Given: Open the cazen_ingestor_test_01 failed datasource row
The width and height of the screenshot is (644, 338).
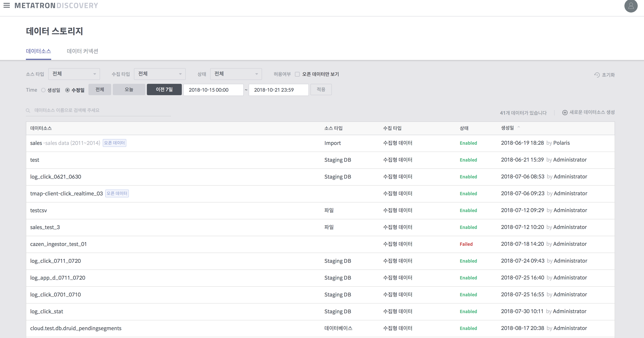Looking at the screenshot, I should 58,244.
